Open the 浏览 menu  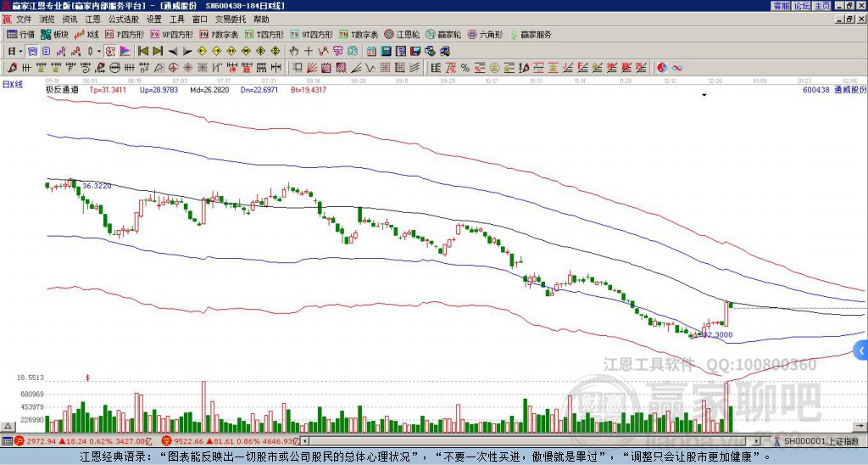pos(47,20)
